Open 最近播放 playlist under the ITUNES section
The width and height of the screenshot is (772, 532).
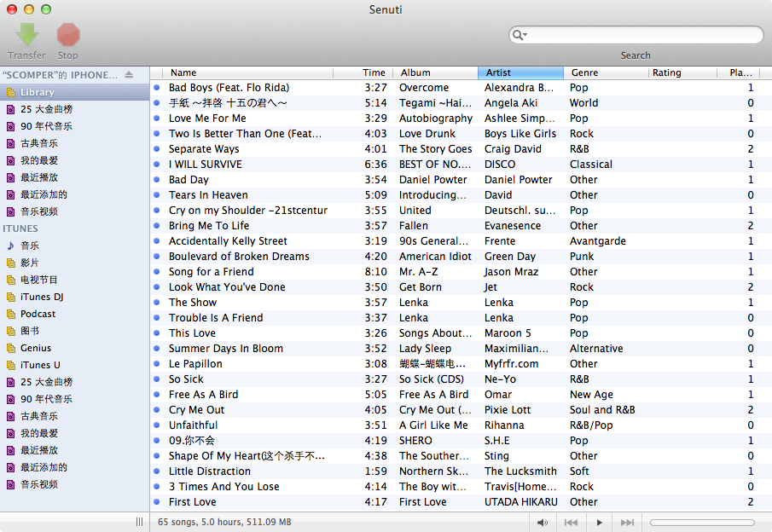(x=74, y=450)
